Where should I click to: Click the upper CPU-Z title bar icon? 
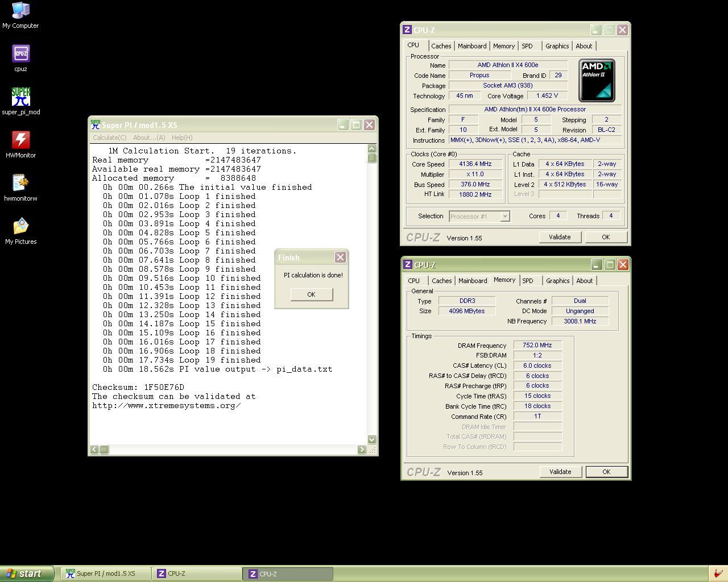click(x=407, y=30)
